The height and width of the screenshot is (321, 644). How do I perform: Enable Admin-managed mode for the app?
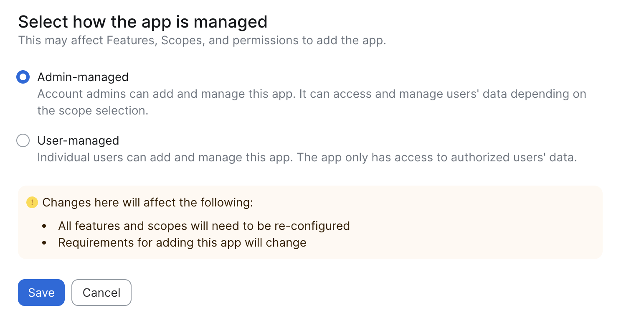point(23,77)
